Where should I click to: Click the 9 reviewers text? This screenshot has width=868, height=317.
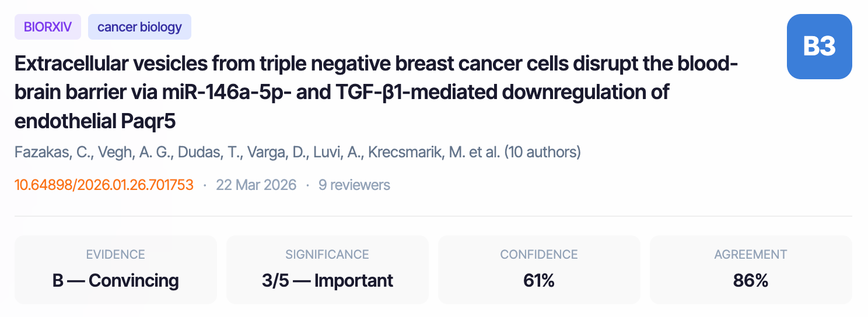354,185
